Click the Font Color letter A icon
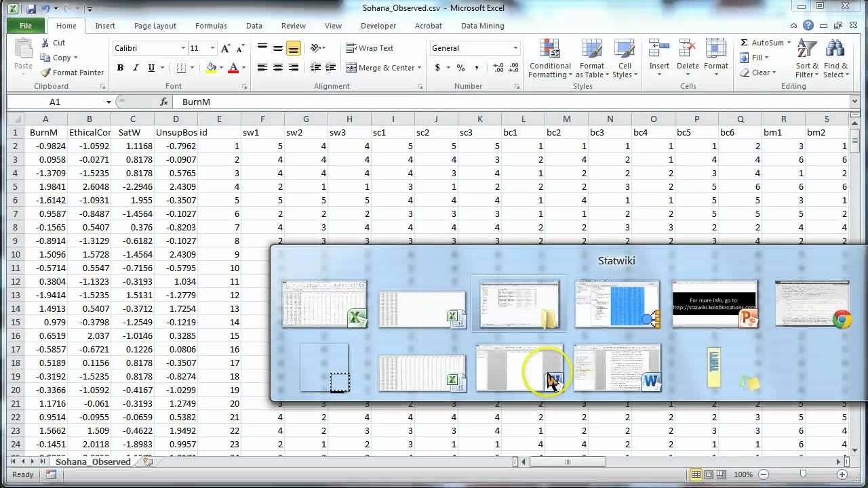The width and height of the screenshot is (868, 488). 233,68
